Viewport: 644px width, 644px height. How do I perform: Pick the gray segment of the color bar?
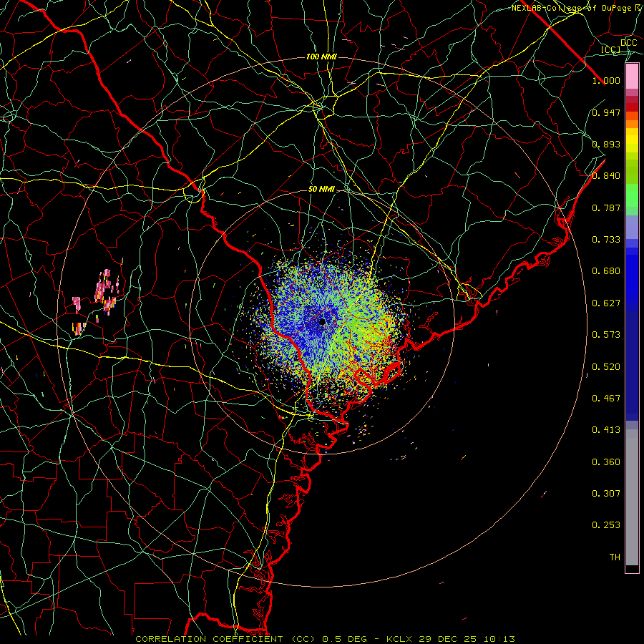632,497
